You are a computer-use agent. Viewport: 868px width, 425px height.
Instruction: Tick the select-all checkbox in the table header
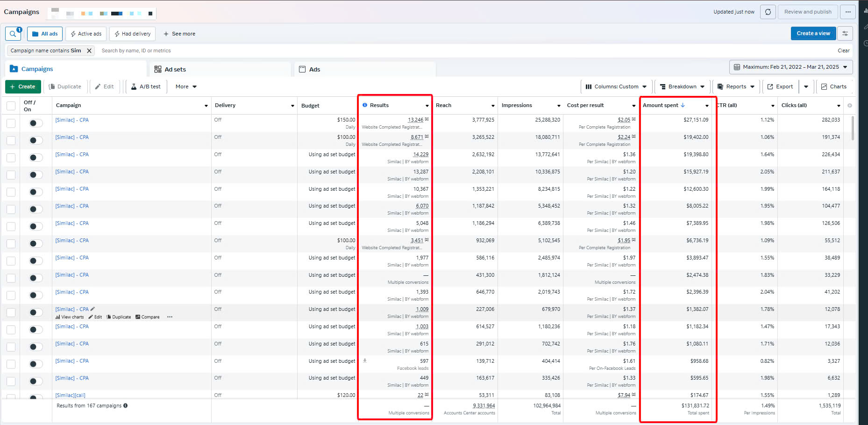coord(11,106)
